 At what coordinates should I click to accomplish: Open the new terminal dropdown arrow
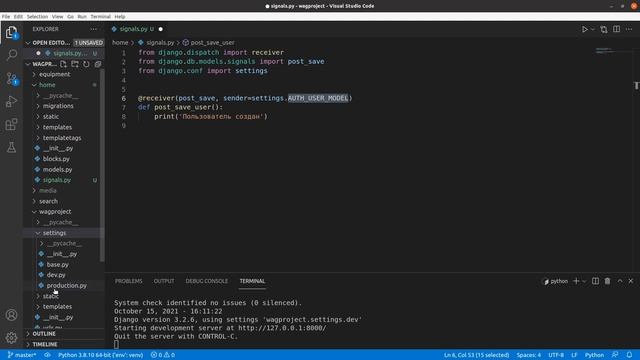584,281
